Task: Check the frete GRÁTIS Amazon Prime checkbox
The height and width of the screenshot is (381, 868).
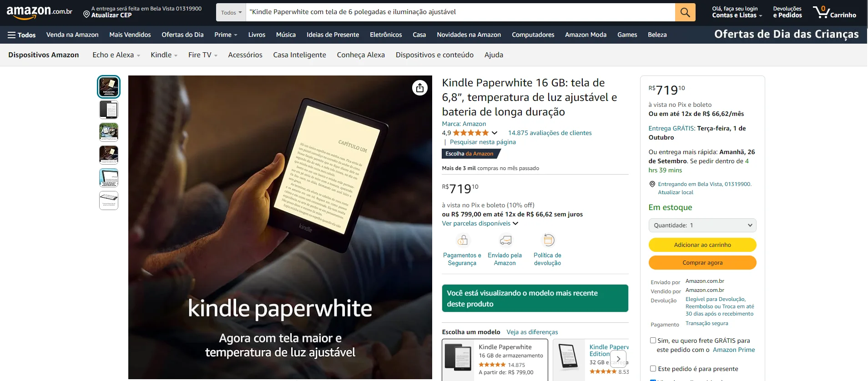Action: tap(653, 340)
